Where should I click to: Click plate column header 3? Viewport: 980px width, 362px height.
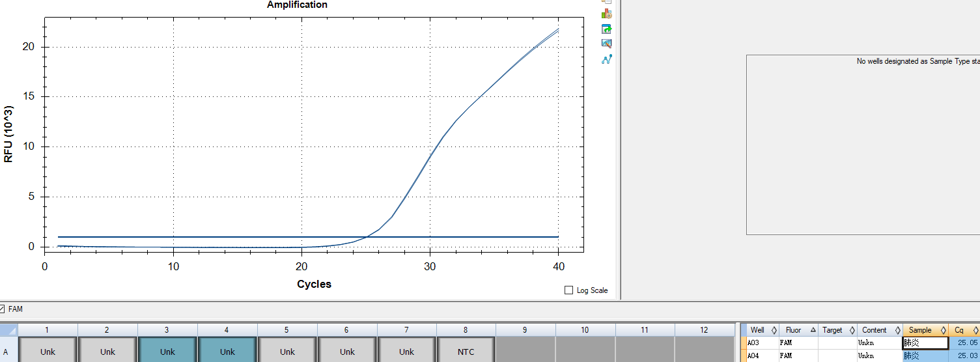(x=167, y=330)
